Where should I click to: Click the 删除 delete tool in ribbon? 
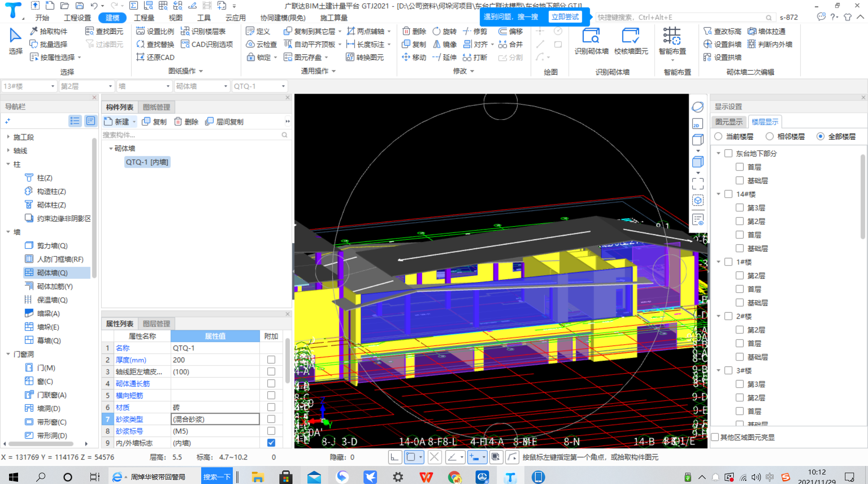414,31
